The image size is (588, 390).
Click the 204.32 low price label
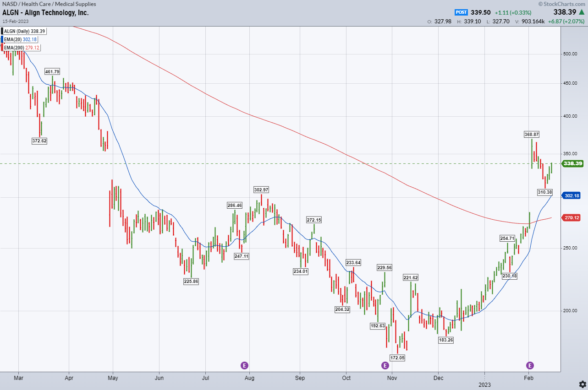(342, 309)
